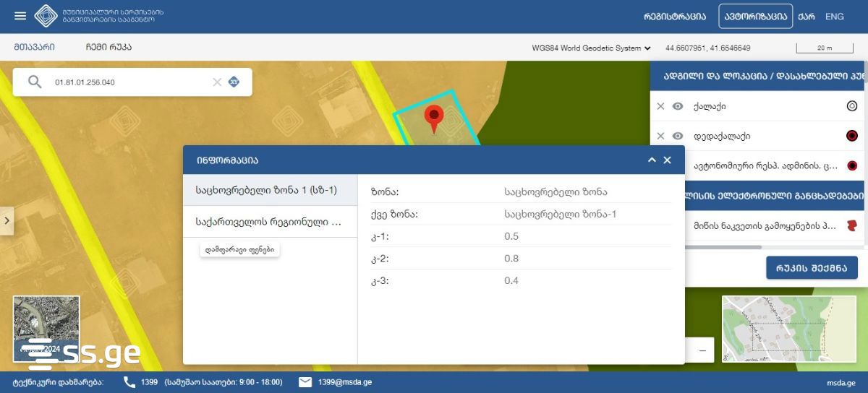Click the phone icon in footer
868x393 pixels.
coord(129,382)
